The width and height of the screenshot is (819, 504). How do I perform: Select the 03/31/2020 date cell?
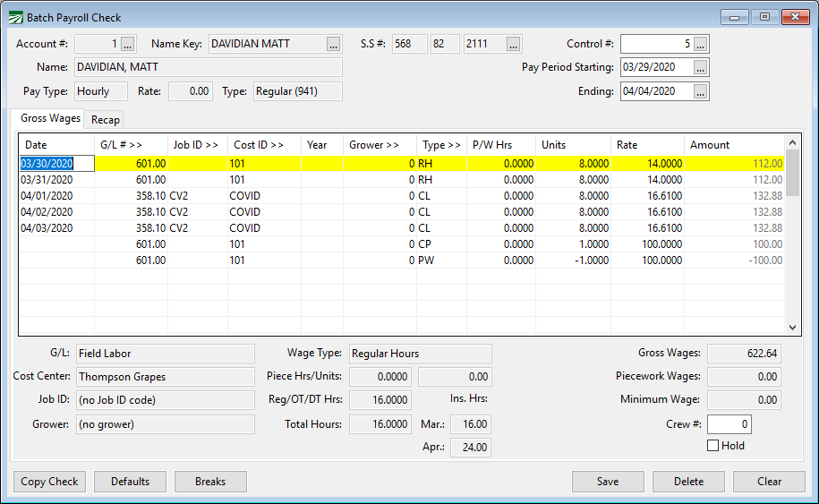click(x=57, y=180)
